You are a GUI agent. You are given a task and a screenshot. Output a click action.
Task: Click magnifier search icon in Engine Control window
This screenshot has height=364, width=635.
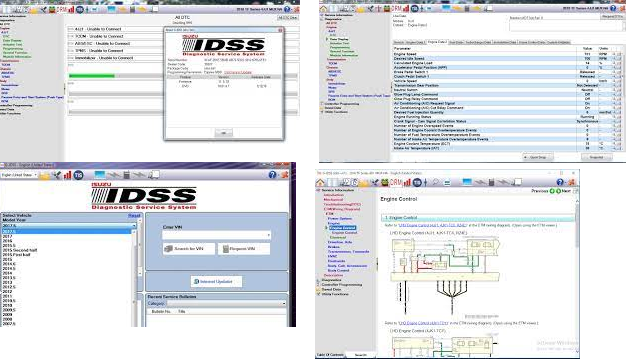point(436,183)
